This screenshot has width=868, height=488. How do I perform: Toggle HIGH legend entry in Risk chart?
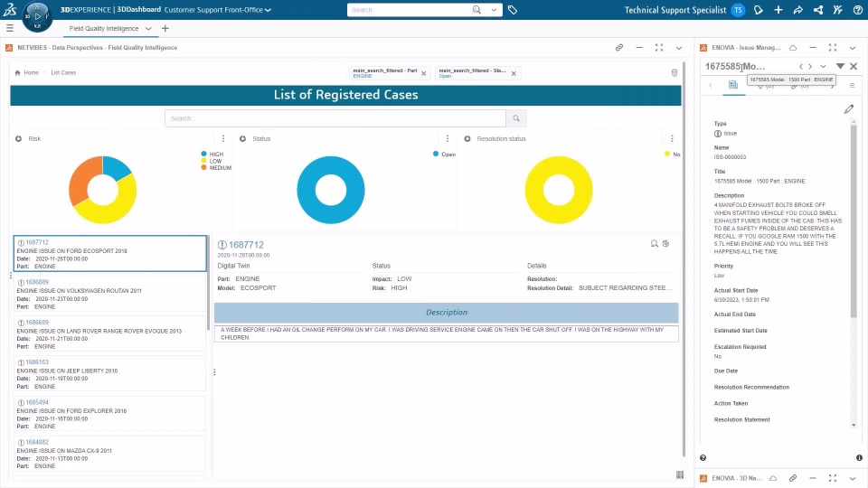pyautogui.click(x=212, y=155)
